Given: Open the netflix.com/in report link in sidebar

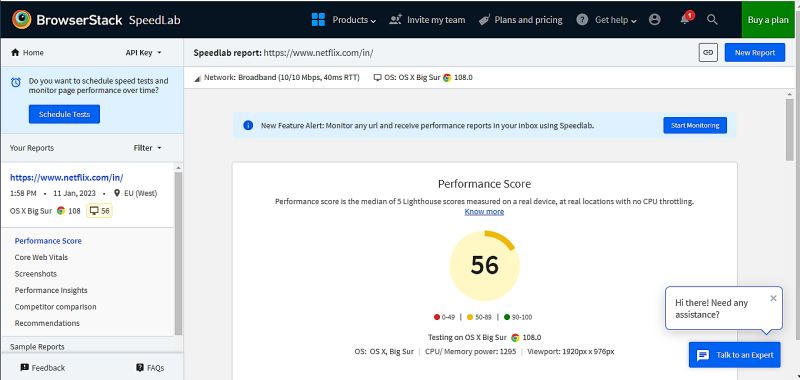Looking at the screenshot, I should click(x=66, y=178).
